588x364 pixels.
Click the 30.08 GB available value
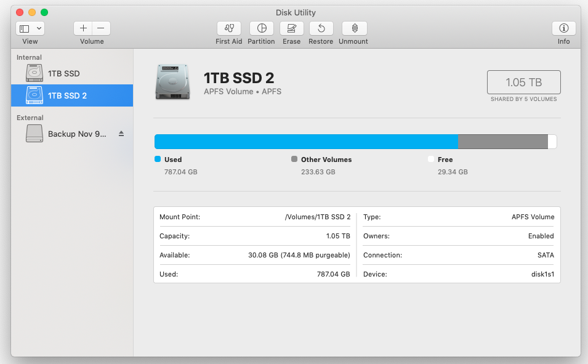pyautogui.click(x=299, y=255)
